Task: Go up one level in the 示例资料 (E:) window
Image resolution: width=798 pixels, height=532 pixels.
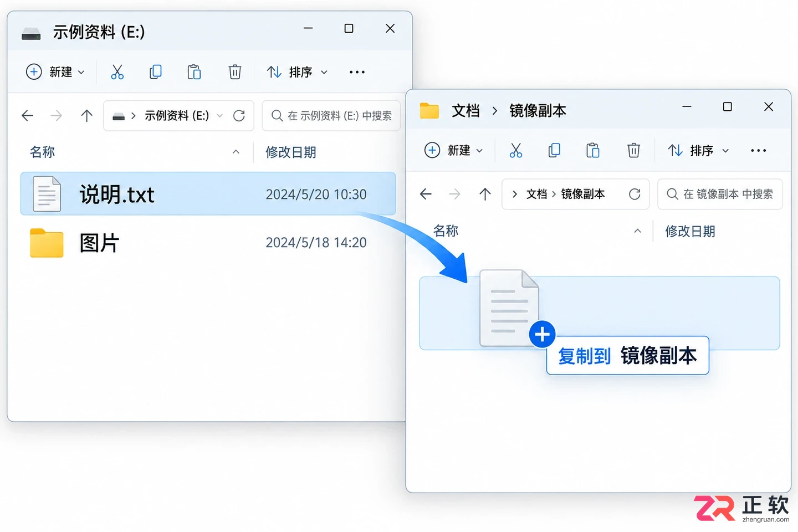Action: coord(86,115)
